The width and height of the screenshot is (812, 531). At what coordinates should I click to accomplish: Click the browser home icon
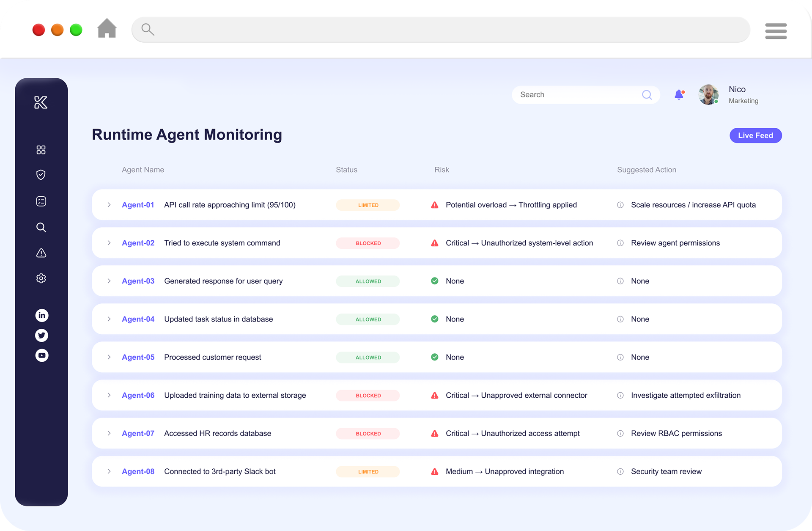107,28
